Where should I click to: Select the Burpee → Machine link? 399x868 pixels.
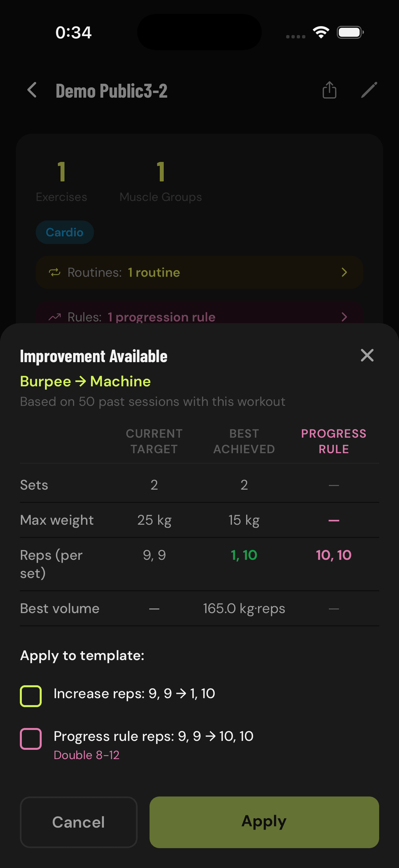85,381
